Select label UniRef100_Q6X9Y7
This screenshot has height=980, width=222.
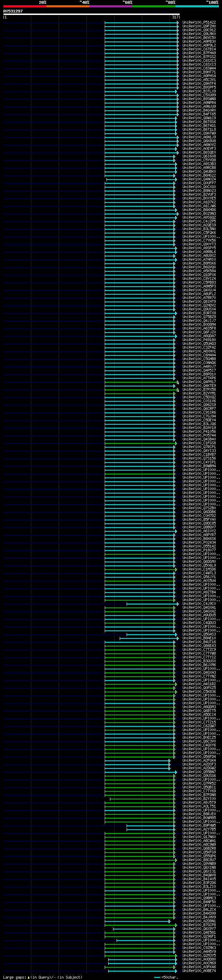coord(199,929)
